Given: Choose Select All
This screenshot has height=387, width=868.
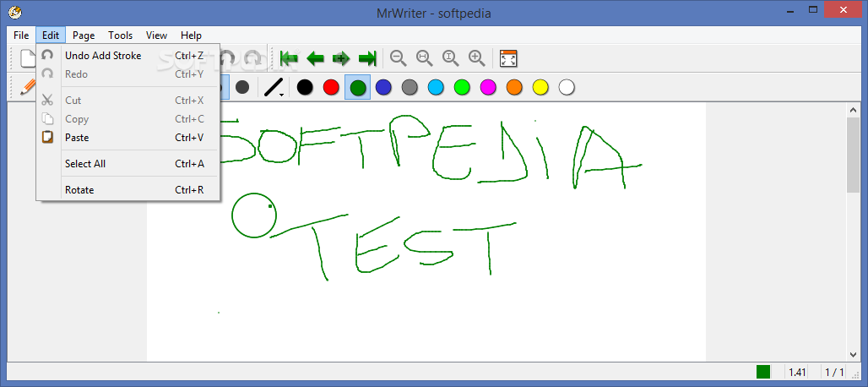Looking at the screenshot, I should point(127,164).
